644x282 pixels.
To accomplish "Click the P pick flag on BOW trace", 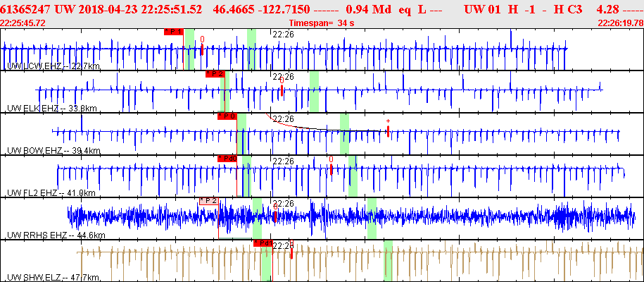I will pyautogui.click(x=227, y=116).
